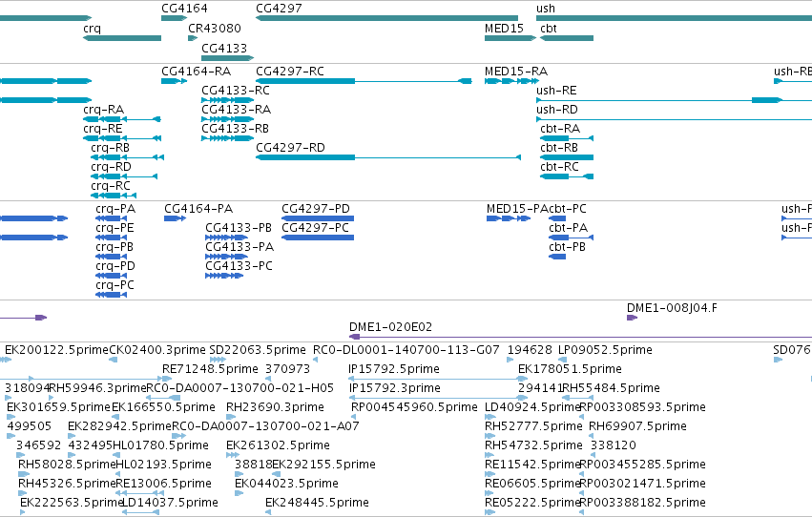Click RC0-DA0007-130700-021-H05 label
812x517 pixels.
click(239, 388)
